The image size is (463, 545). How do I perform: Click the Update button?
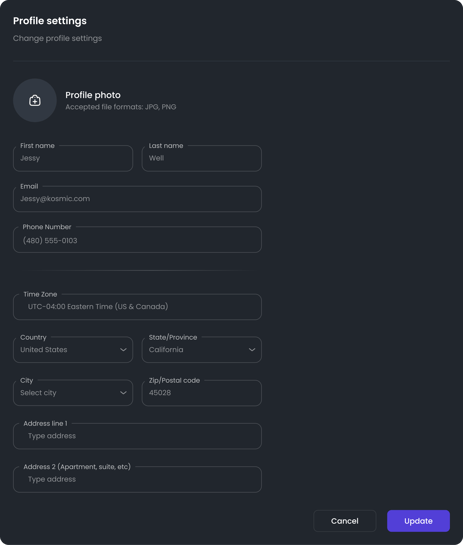click(x=419, y=521)
